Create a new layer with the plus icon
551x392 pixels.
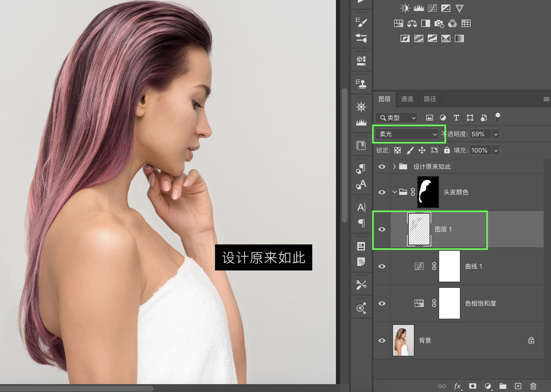click(x=518, y=386)
